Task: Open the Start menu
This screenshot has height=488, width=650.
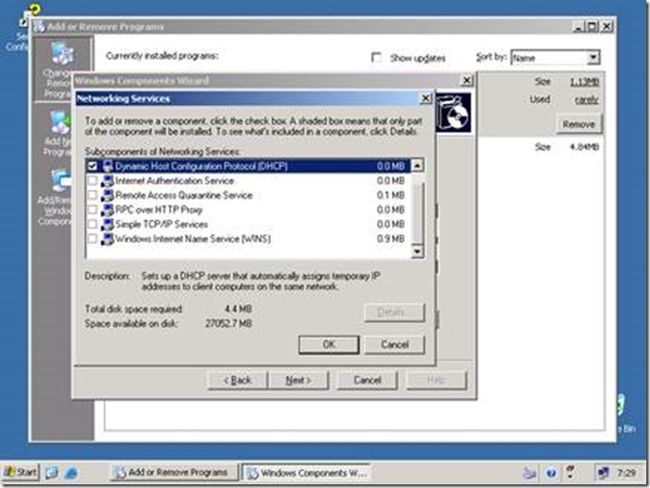Action: pos(20,472)
